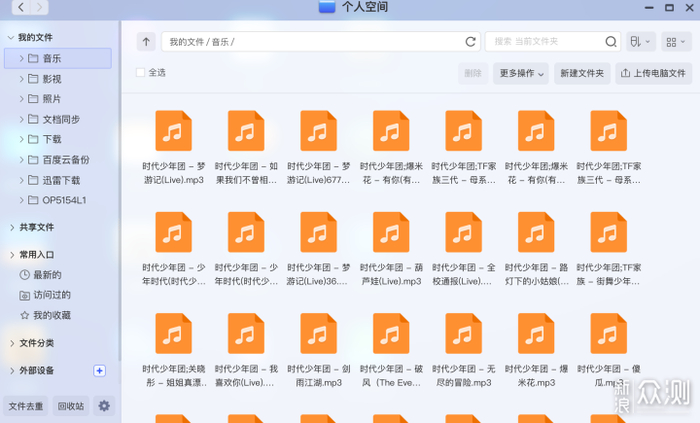Open the sort order dropdown
The width and height of the screenshot is (700, 423).
coord(641,42)
